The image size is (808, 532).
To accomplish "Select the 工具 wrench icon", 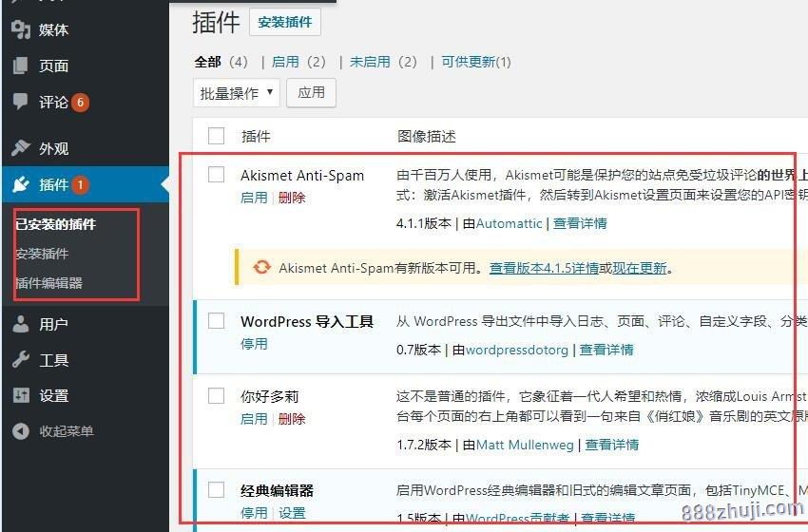I will [x=21, y=359].
